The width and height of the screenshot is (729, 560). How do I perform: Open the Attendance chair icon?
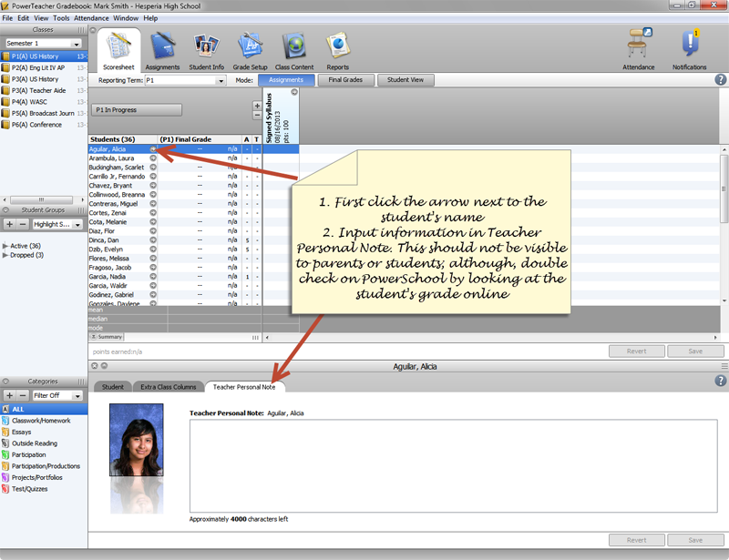point(639,49)
